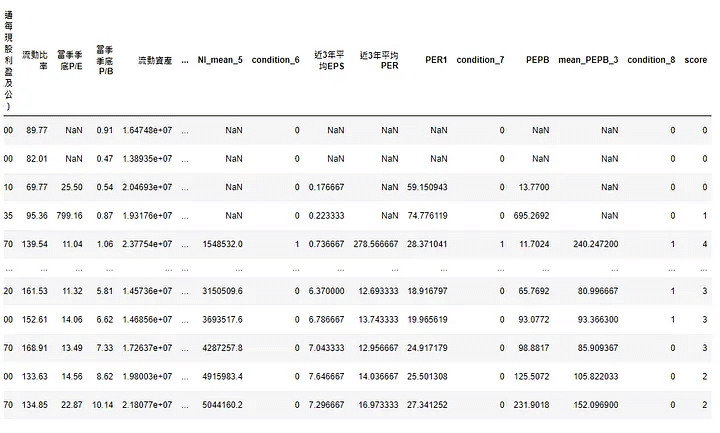
Task: Click the cell with value 799.16
Action: click(x=68, y=215)
